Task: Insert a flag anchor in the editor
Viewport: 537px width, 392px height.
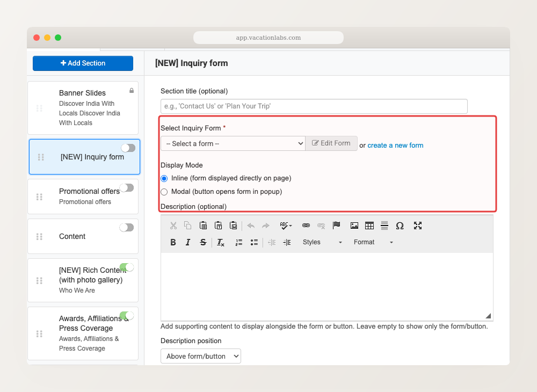Action: tap(337, 226)
